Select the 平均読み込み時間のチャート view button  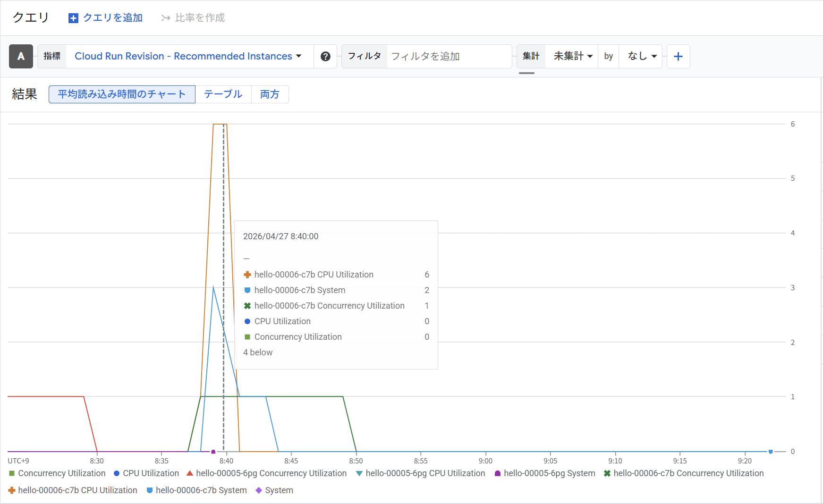pos(122,94)
